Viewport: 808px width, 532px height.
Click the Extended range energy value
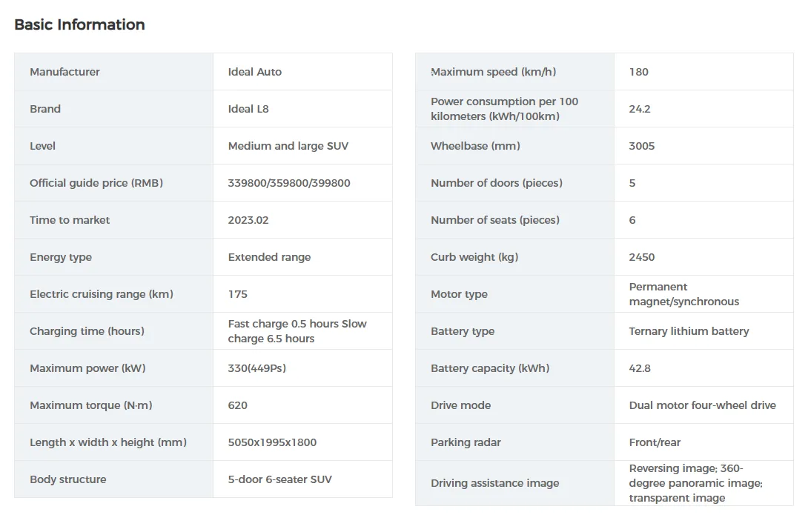point(269,257)
